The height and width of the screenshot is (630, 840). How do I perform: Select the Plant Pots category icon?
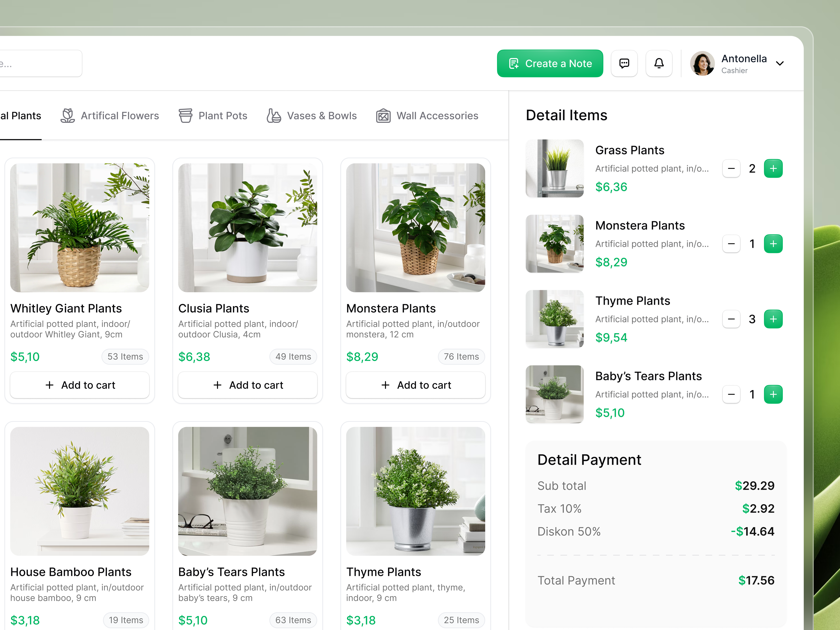pos(186,116)
